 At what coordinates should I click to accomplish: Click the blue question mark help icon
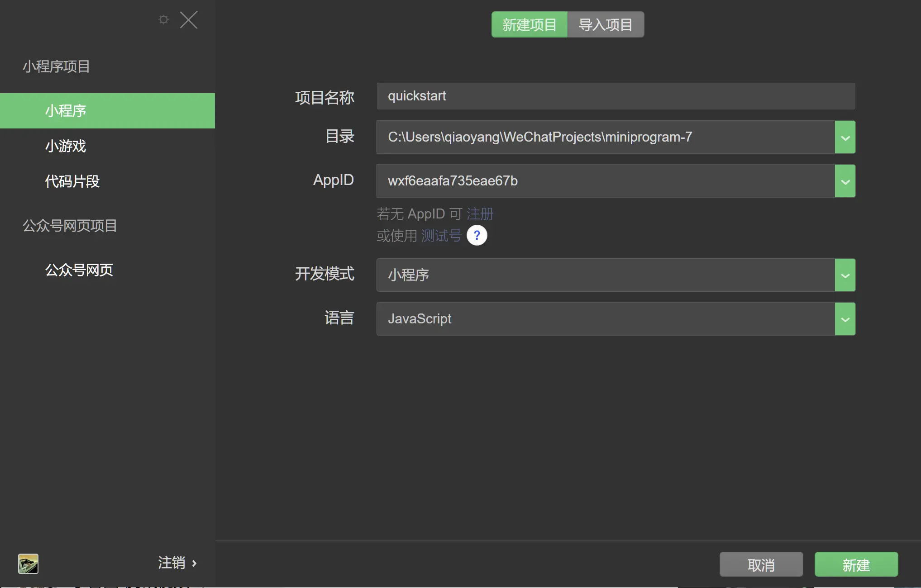477,235
